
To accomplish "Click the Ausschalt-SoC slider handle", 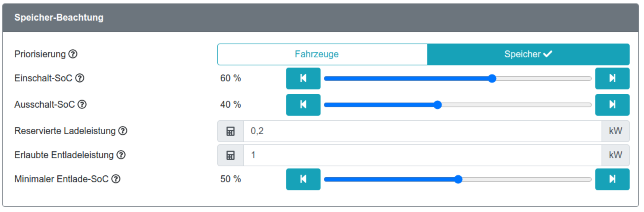I will [x=438, y=105].
